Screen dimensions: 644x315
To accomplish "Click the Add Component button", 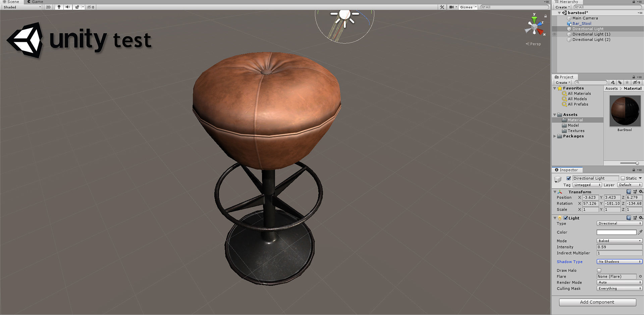I will pos(597,302).
